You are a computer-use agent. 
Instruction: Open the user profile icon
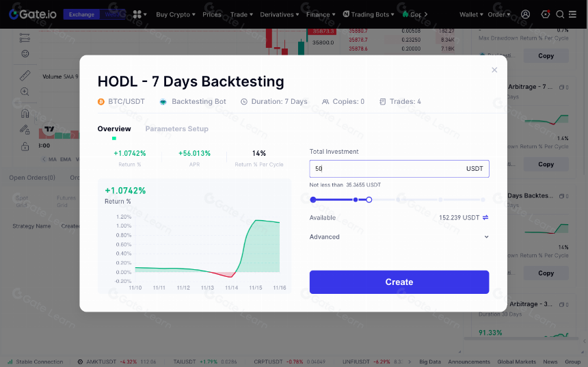point(525,14)
